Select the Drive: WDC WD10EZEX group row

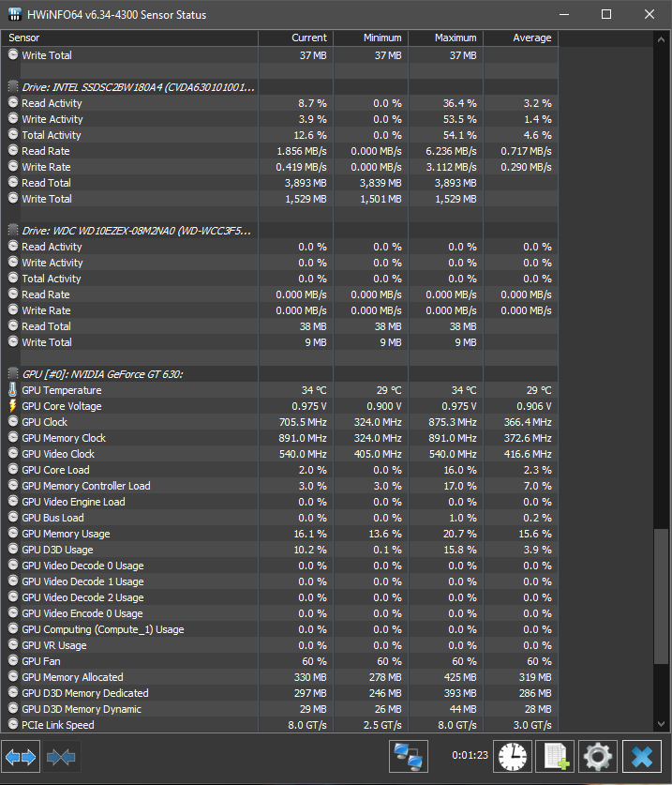coord(279,231)
